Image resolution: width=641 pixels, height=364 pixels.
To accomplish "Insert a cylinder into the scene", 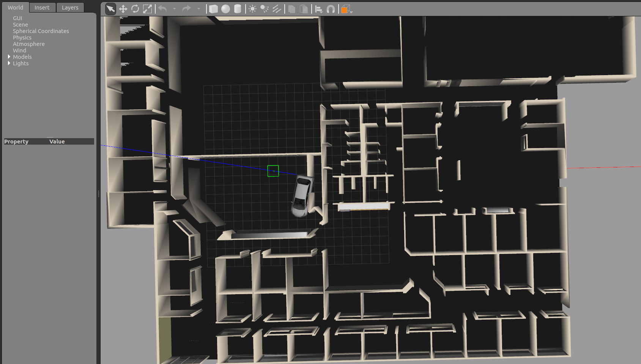I will pos(238,9).
